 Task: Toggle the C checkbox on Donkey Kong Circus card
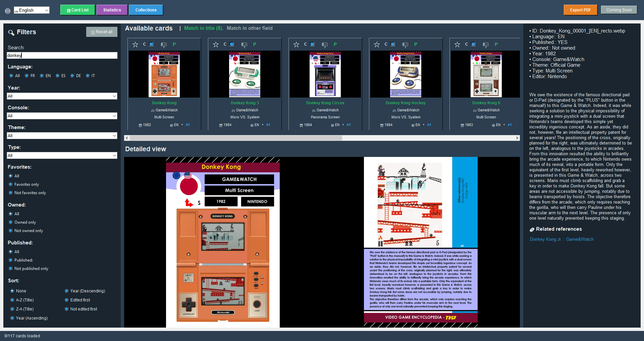coord(312,44)
